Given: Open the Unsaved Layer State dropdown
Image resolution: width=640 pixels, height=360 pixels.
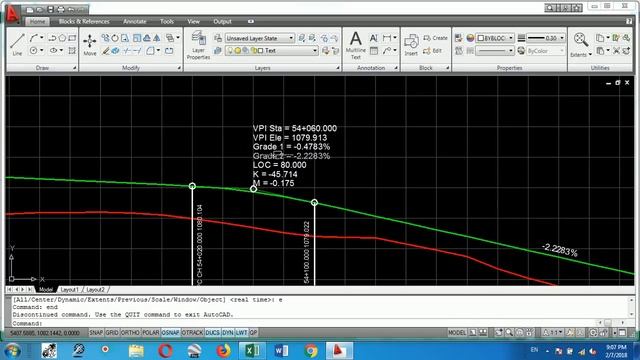Looking at the screenshot, I should [x=260, y=38].
